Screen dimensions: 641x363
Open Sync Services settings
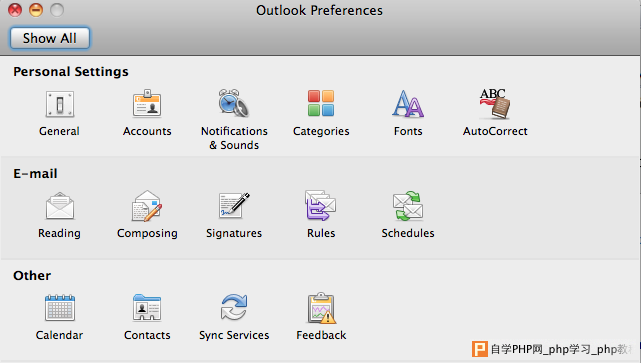[234, 307]
